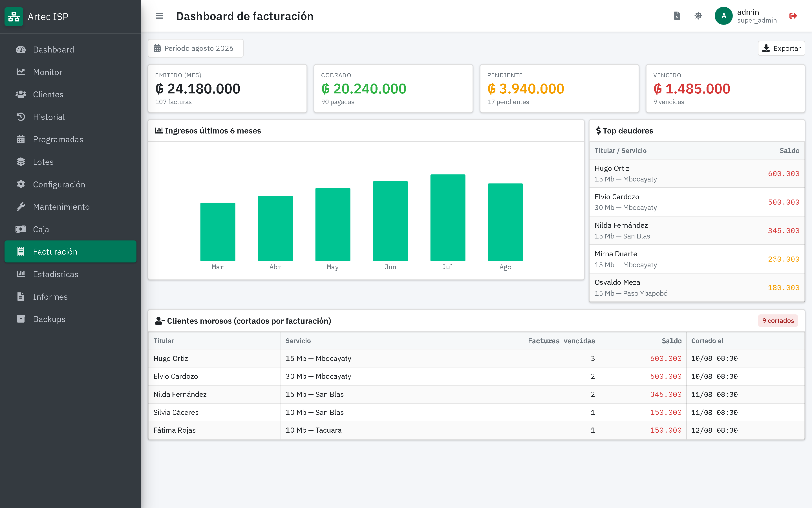Viewport: 812px width, 508px height.
Task: Click the Mar bar in chart
Action: coord(218,232)
